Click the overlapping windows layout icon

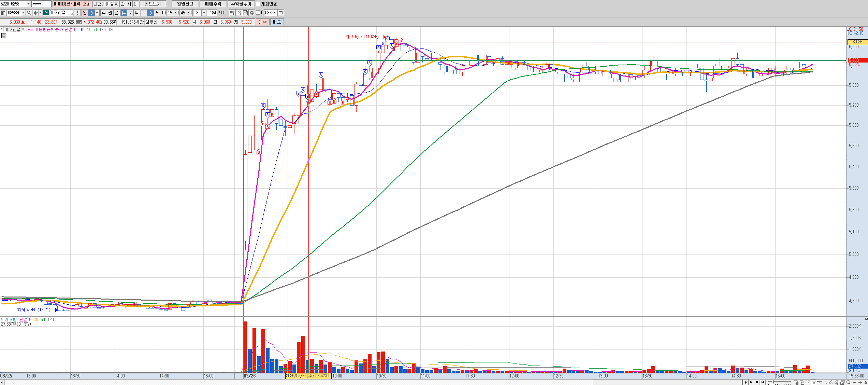pos(802,382)
